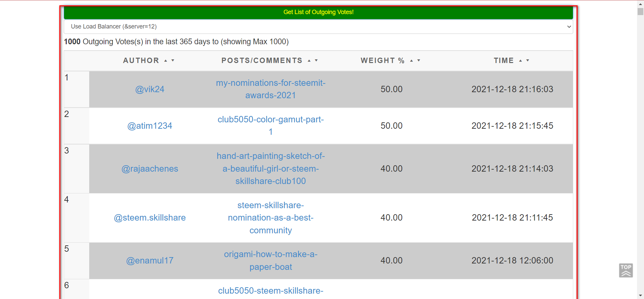
Task: Open post club5050-steem-skillshare in row 6
Action: click(271, 291)
